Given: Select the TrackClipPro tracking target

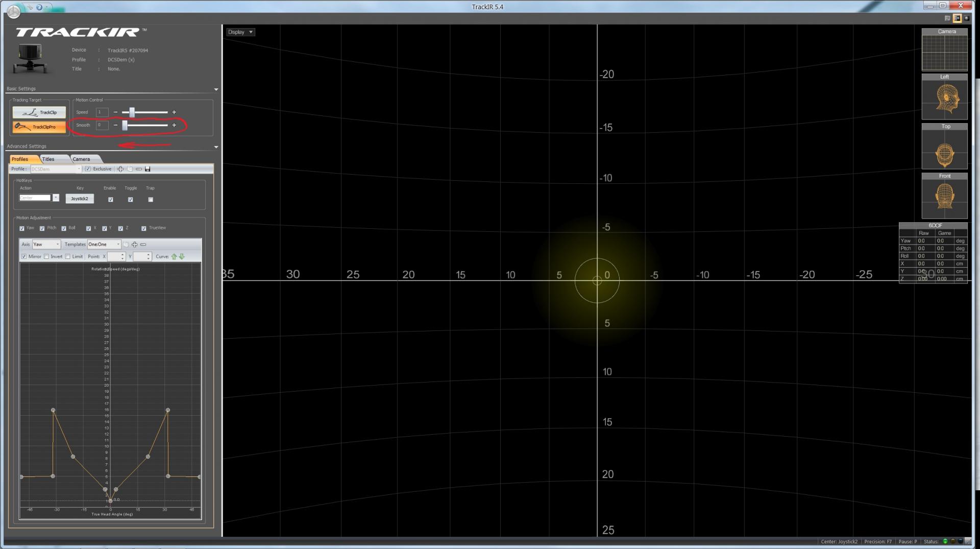Looking at the screenshot, I should (x=39, y=127).
